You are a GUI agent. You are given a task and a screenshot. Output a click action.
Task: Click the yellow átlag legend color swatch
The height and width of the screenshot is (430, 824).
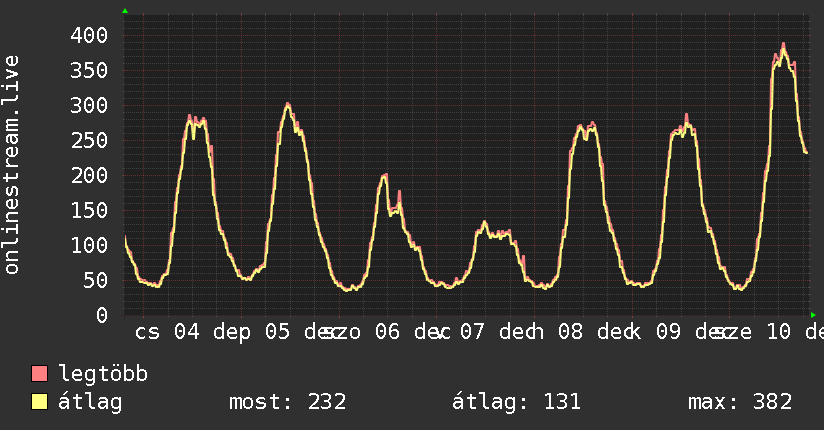pyautogui.click(x=39, y=402)
